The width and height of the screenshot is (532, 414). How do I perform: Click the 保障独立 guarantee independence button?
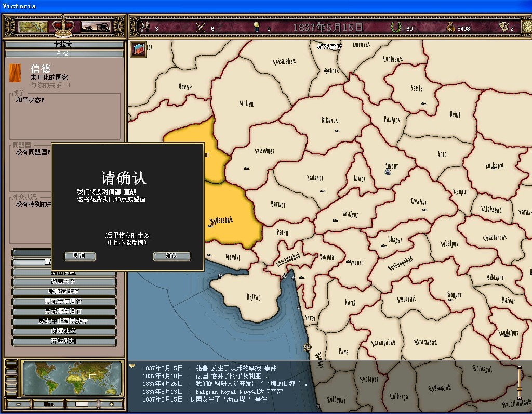tap(64, 331)
